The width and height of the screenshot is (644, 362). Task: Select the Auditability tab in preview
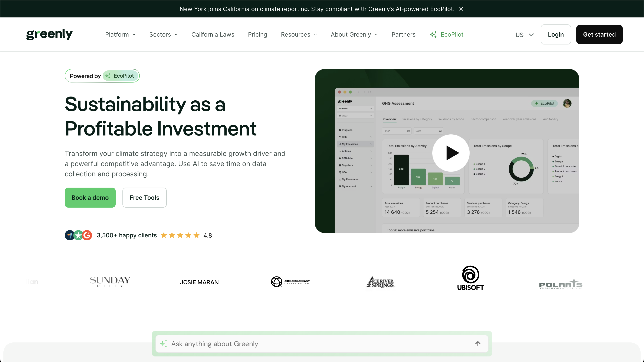pyautogui.click(x=551, y=119)
